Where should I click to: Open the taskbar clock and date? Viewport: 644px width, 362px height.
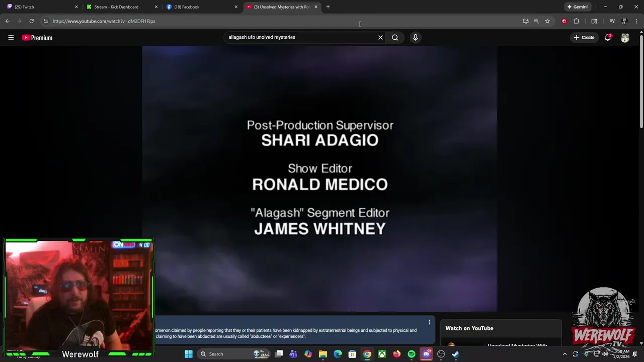(x=622, y=354)
